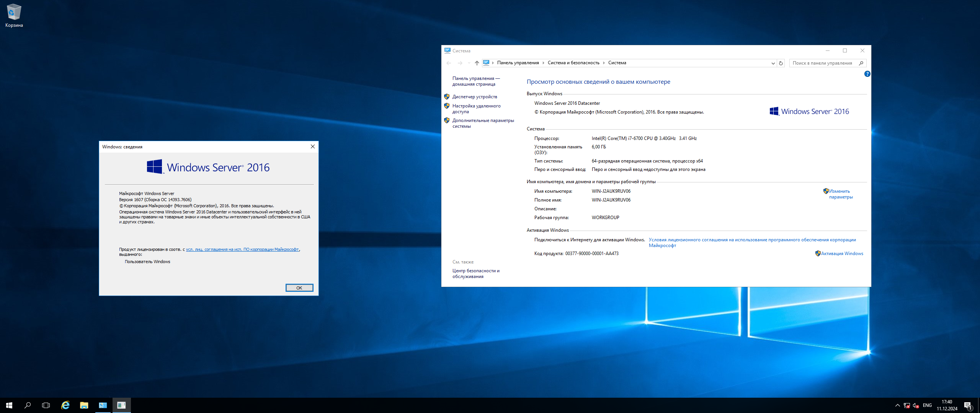Click Windows Server 2016 Datacenter edition text

[x=567, y=103]
